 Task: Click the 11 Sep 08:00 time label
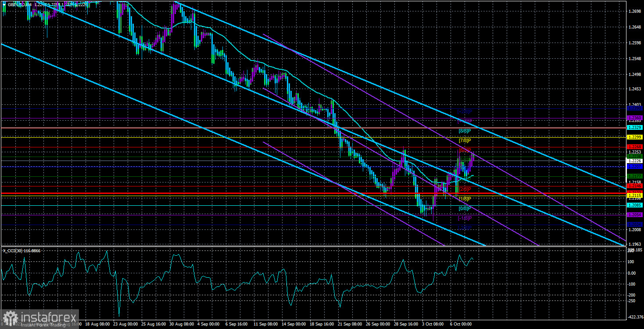(265, 324)
